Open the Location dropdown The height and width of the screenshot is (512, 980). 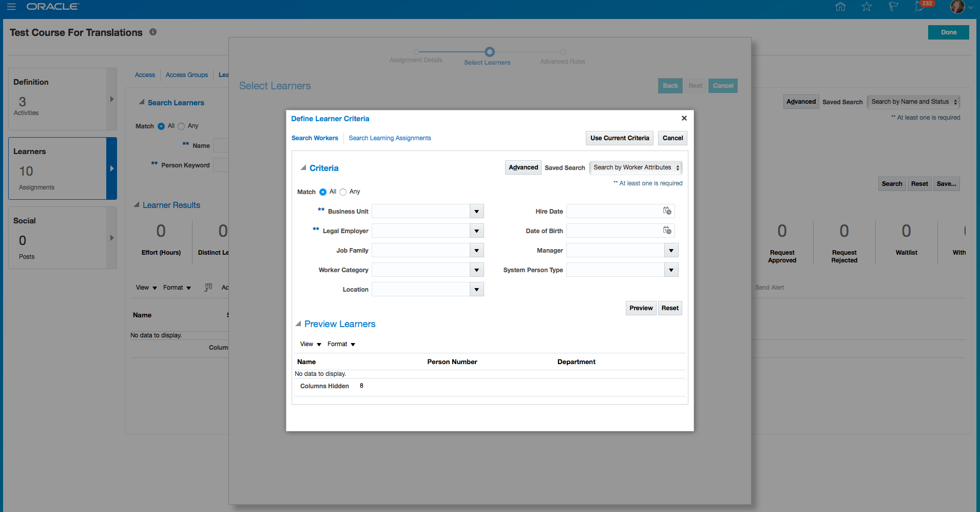(x=477, y=289)
